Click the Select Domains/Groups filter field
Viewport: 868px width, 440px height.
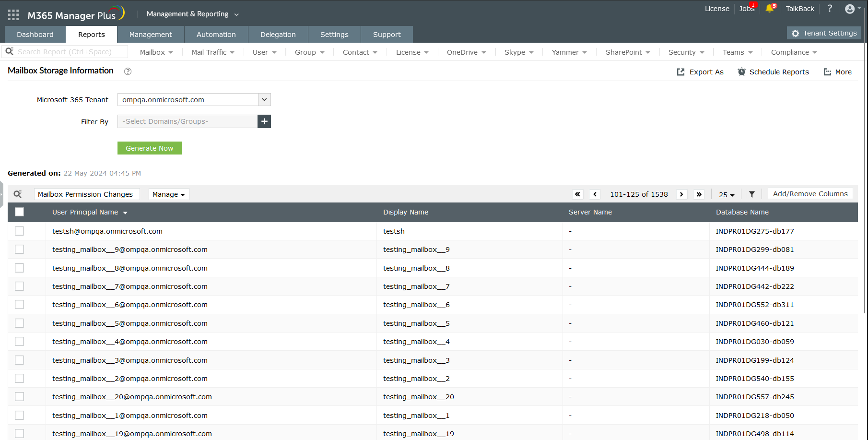point(188,121)
